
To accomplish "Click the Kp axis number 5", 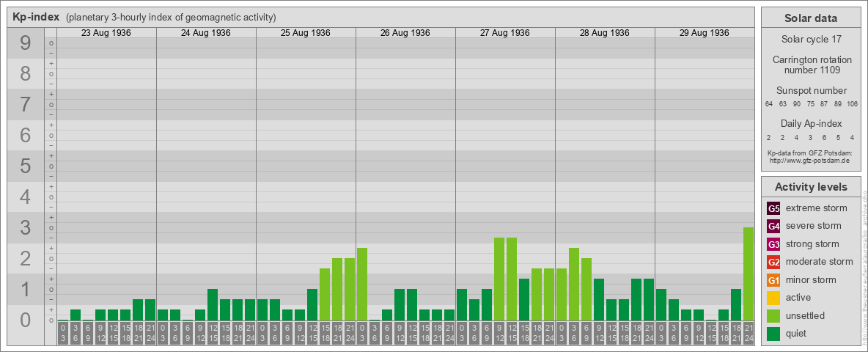I will (x=26, y=166).
